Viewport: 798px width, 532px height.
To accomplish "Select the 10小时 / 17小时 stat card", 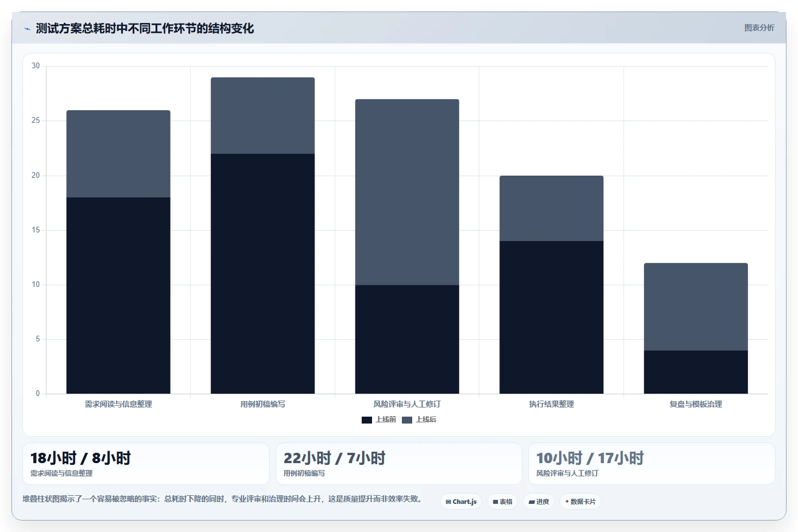I will [652, 464].
